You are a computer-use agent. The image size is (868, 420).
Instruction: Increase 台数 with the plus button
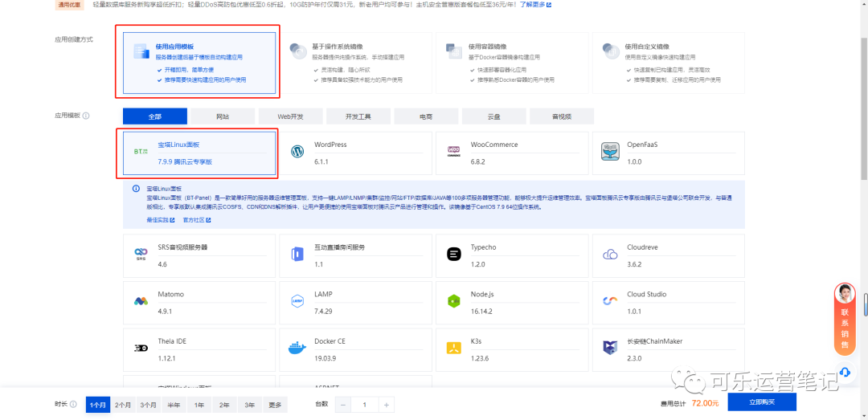coord(387,405)
